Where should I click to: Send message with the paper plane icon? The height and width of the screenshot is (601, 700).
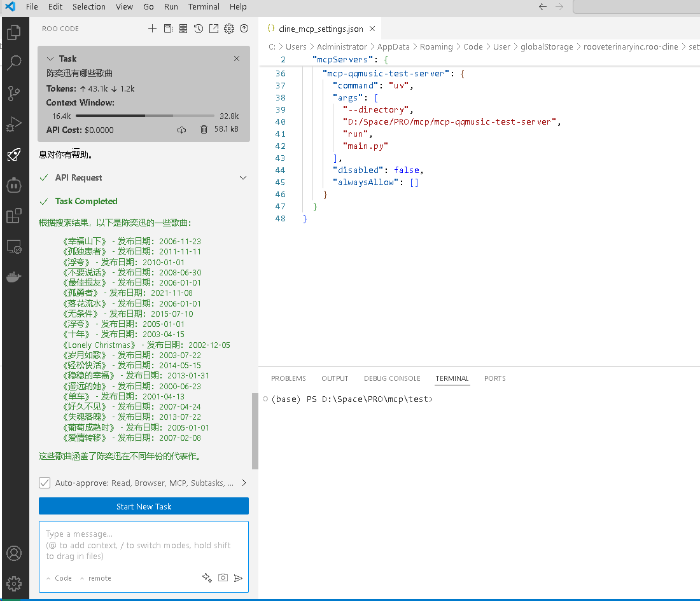coord(238,577)
